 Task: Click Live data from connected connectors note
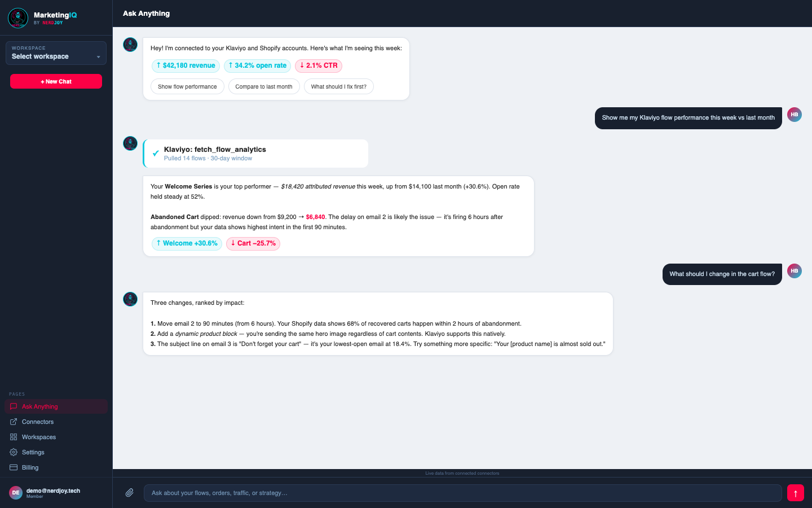pyautogui.click(x=462, y=473)
